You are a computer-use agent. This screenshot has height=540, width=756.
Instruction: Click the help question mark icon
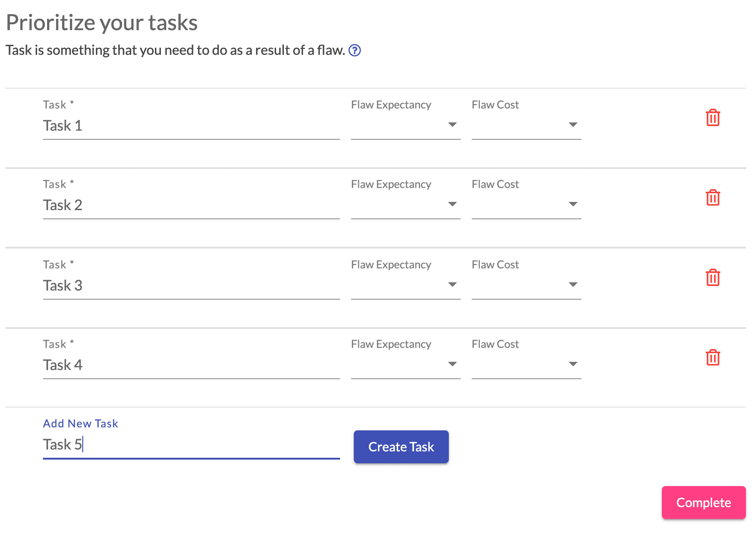point(355,50)
